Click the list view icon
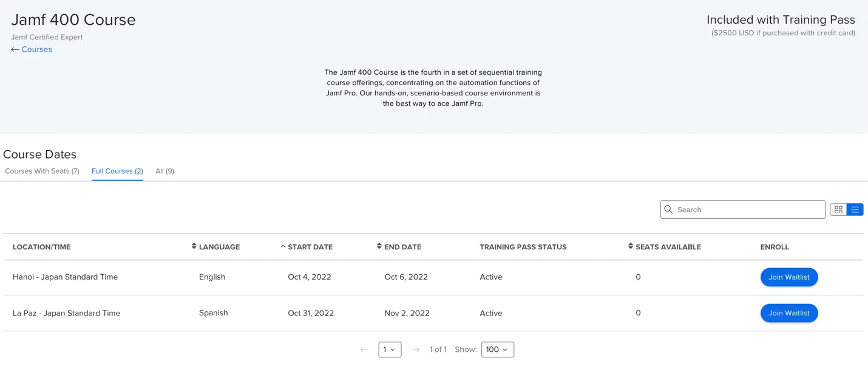 tap(855, 209)
